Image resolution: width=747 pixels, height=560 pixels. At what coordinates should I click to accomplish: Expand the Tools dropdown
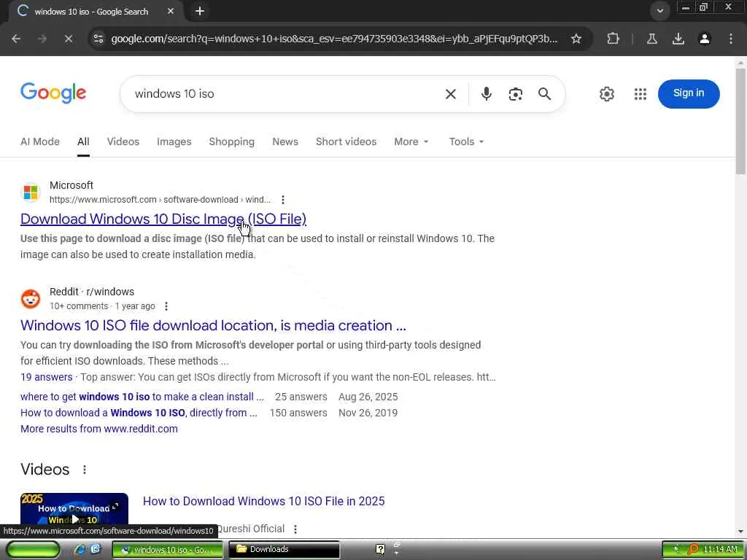(x=466, y=141)
